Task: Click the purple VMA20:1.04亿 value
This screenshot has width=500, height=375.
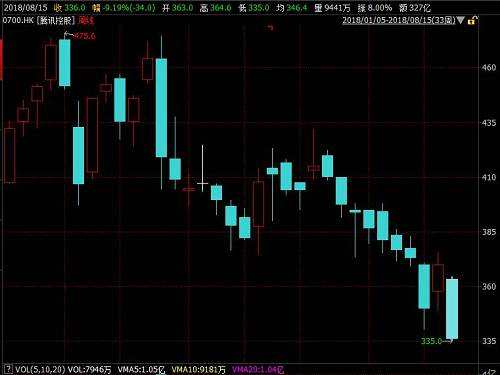Action: tap(258, 369)
